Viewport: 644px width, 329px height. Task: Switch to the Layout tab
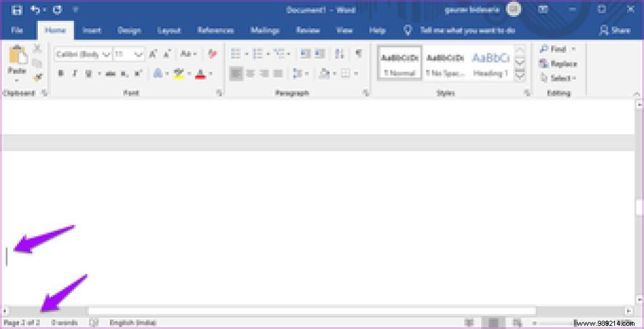[x=169, y=30]
